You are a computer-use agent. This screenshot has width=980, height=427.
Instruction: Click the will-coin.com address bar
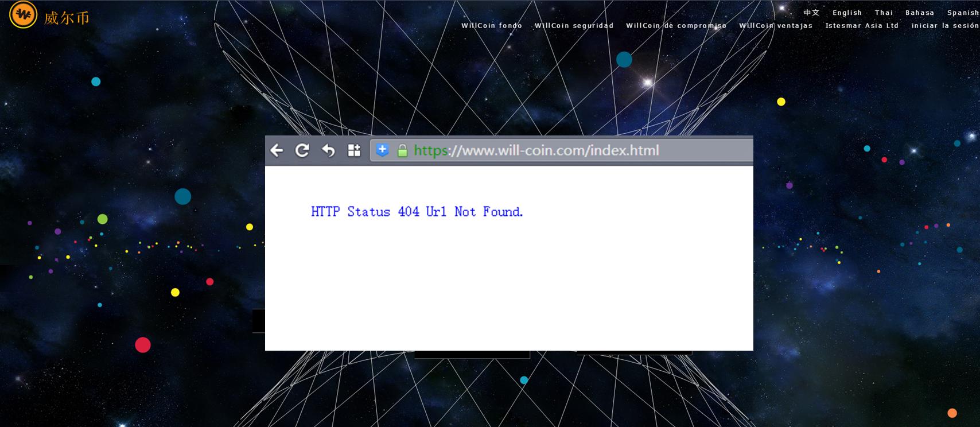562,150
